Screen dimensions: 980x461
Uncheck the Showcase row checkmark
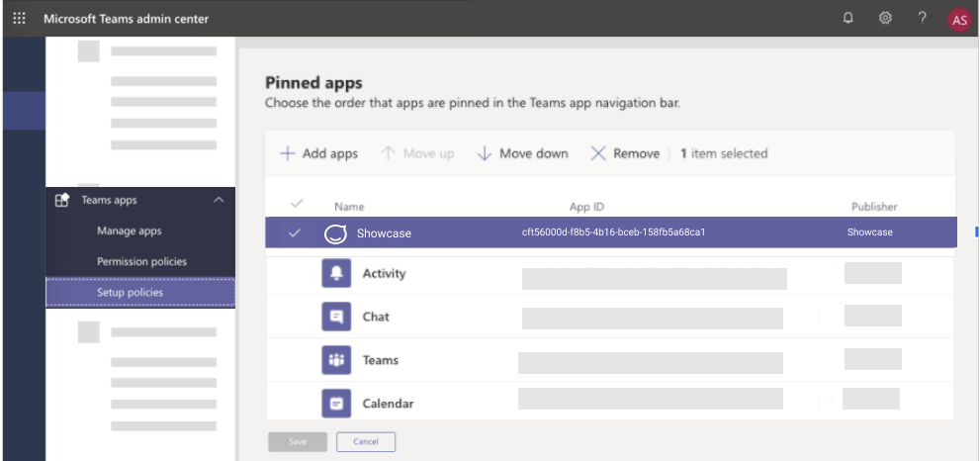click(x=295, y=232)
